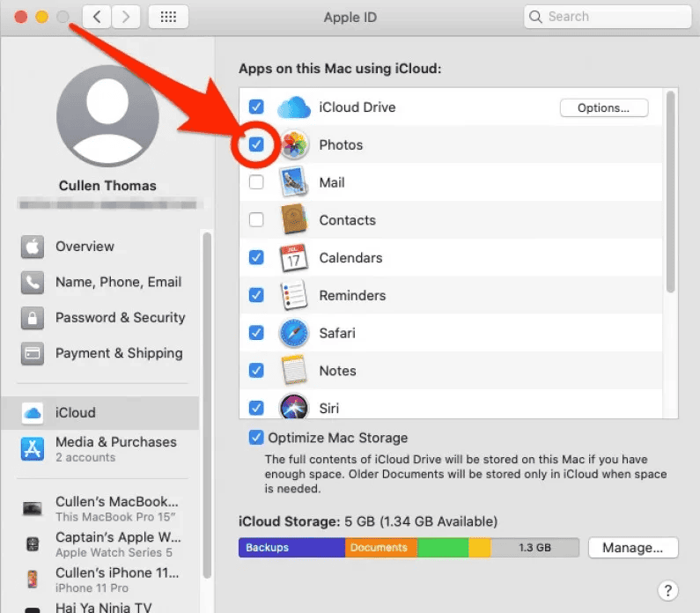
Task: Click the Contacts book icon
Action: (x=294, y=220)
